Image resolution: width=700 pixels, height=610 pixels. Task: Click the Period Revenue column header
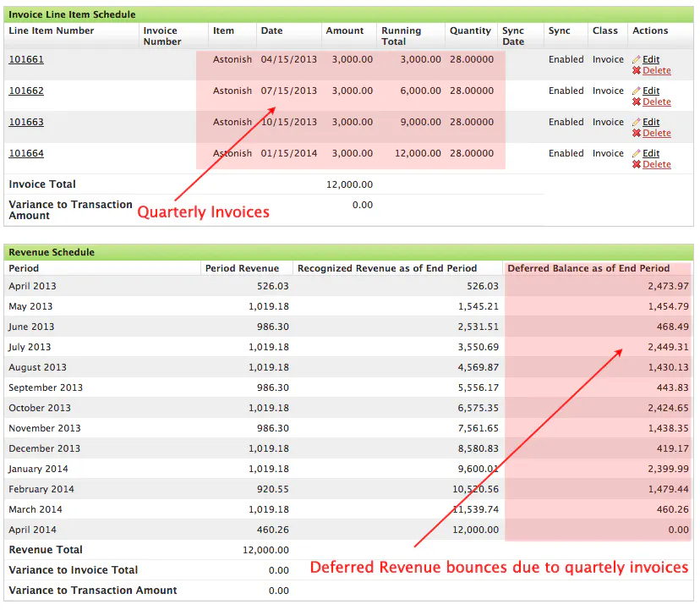[x=242, y=268]
